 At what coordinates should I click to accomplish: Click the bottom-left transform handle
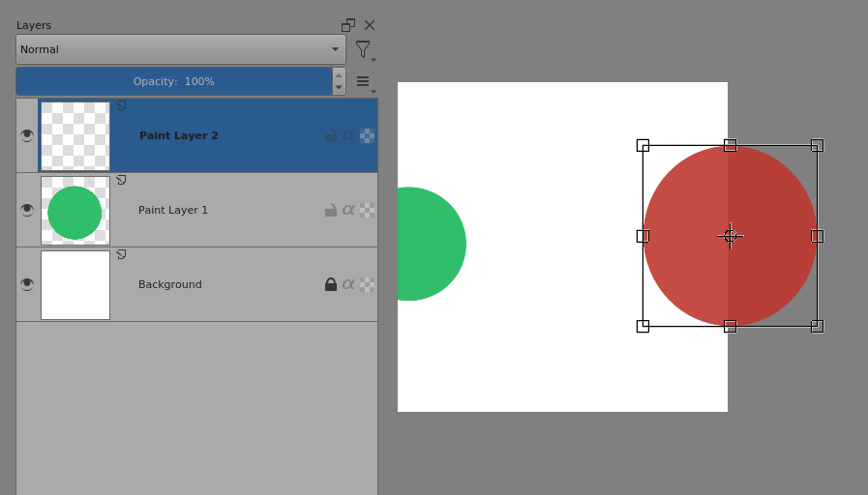pyautogui.click(x=643, y=327)
